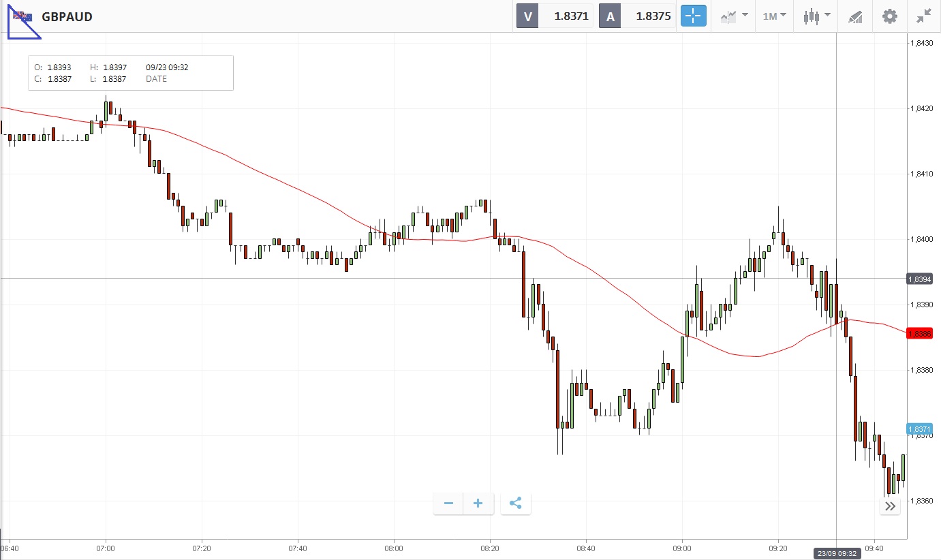Jump to latest candles double-arrow
This screenshot has height=560, width=941.
[x=890, y=506]
